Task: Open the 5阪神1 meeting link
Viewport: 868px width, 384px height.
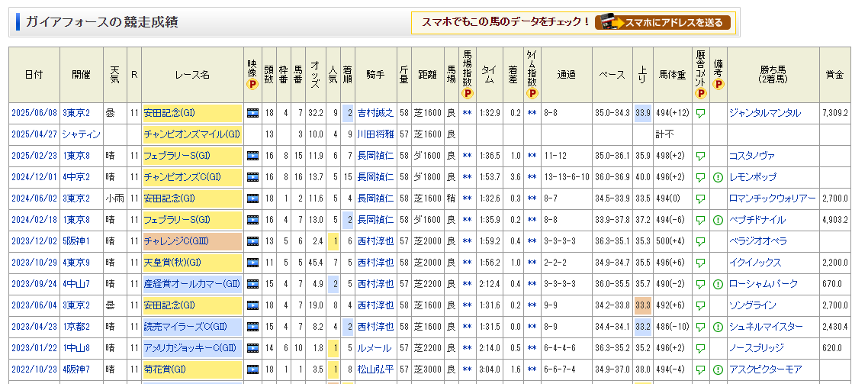Action: click(76, 241)
